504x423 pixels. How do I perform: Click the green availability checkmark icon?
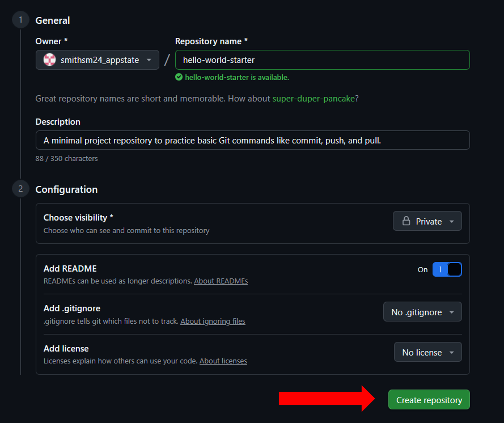(179, 77)
